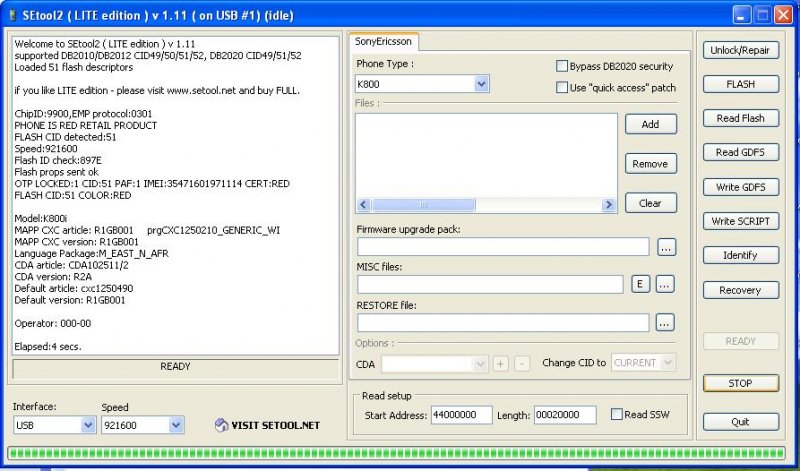Screen dimensions: 800x471
Task: Enable Bypass DB2020 security checkbox
Action: pyautogui.click(x=562, y=66)
